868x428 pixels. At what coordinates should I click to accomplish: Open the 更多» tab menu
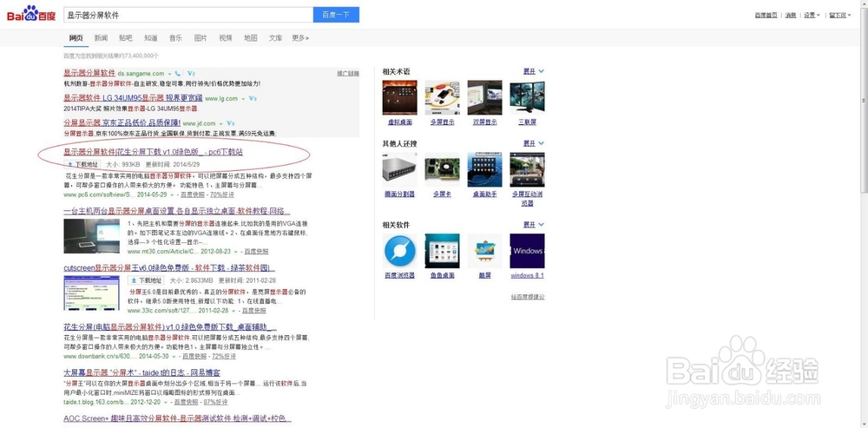(x=300, y=38)
